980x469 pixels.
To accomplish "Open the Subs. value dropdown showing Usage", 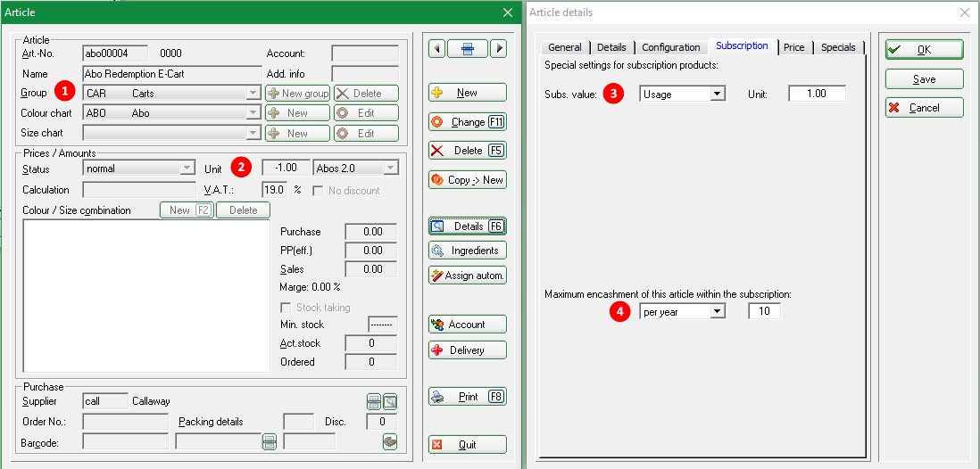I will coord(718,95).
